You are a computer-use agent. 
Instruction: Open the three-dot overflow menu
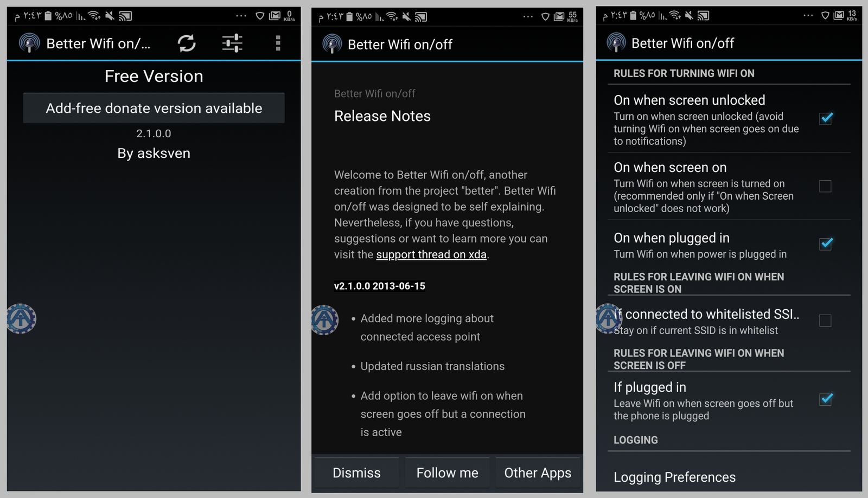pos(278,43)
